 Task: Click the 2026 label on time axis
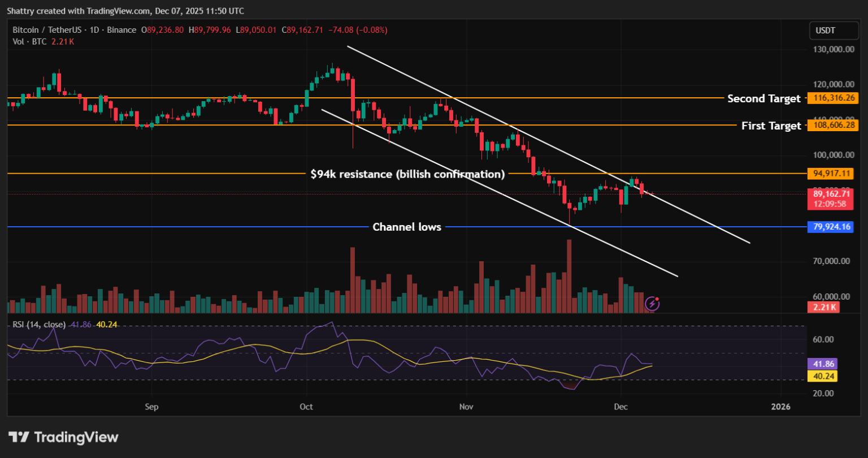(781, 407)
